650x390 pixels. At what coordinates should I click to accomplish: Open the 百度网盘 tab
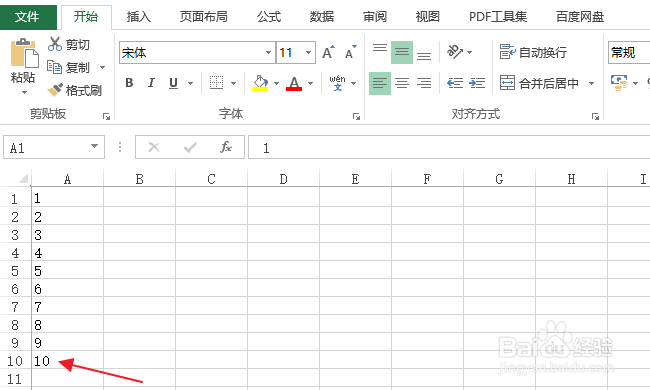(580, 17)
